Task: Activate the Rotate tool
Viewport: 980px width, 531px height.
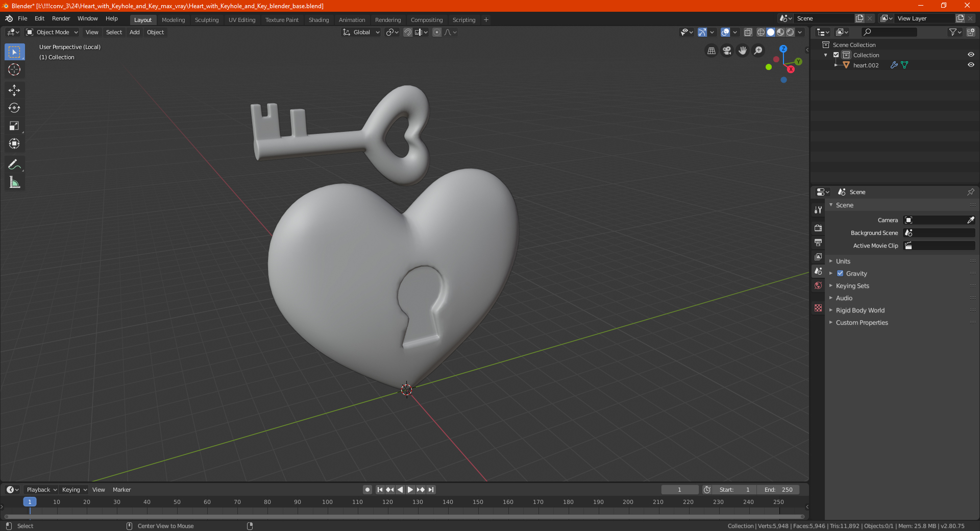Action: (x=14, y=108)
